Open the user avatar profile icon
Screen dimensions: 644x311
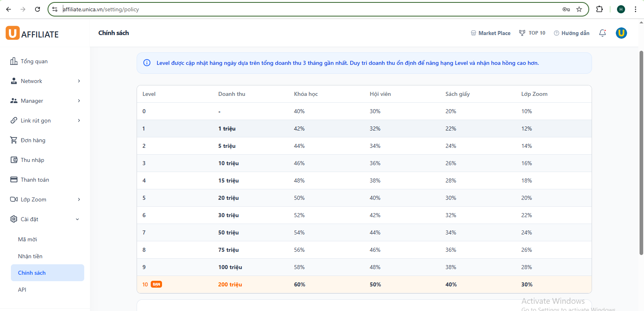[x=621, y=33]
